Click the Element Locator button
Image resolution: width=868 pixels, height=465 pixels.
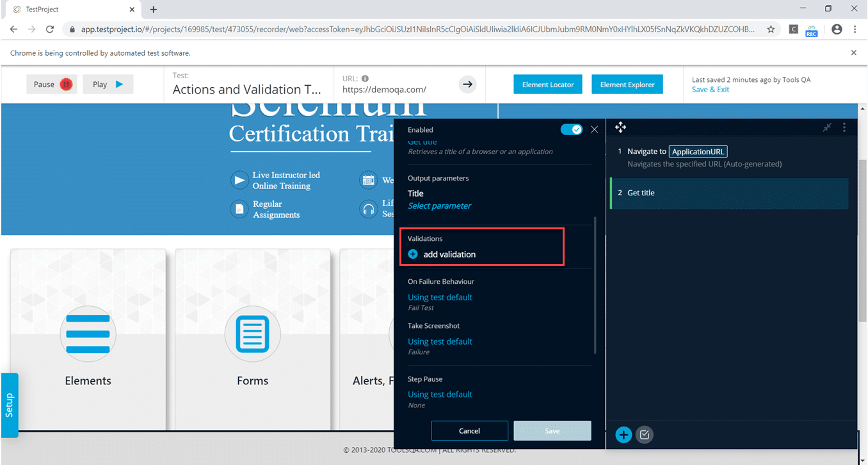pyautogui.click(x=548, y=85)
